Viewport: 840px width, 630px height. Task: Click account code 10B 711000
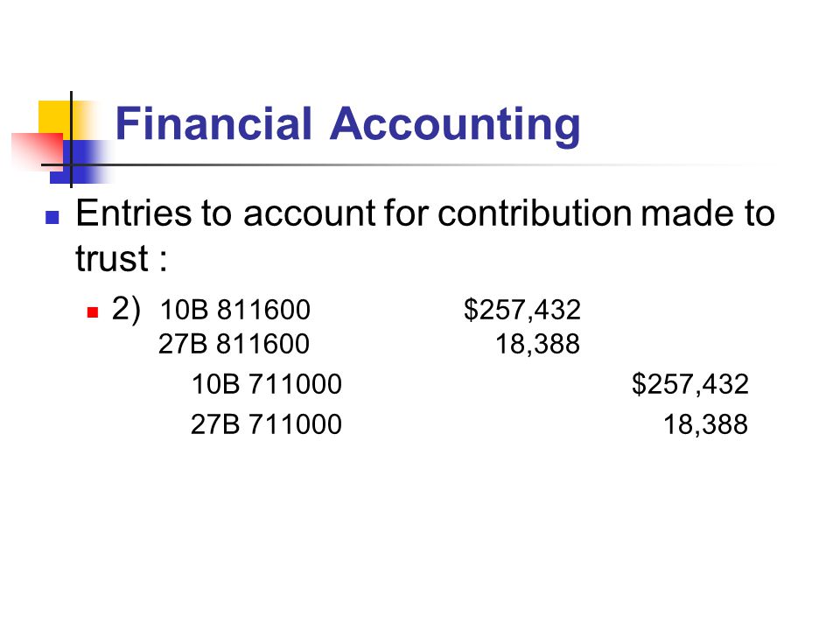click(267, 385)
